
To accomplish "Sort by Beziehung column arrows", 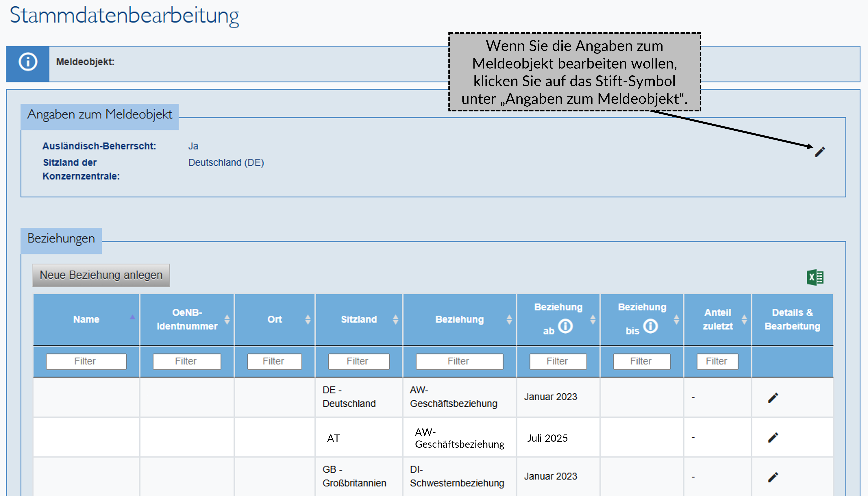I will pyautogui.click(x=509, y=319).
